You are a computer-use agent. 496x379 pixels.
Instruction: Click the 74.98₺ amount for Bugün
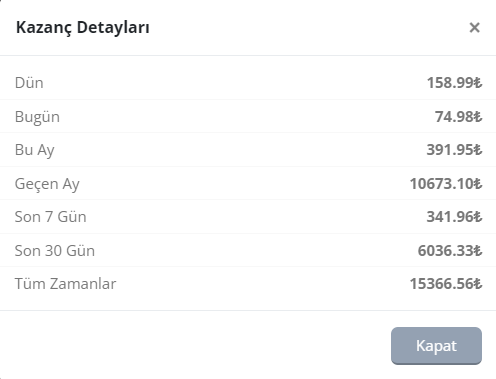[458, 117]
